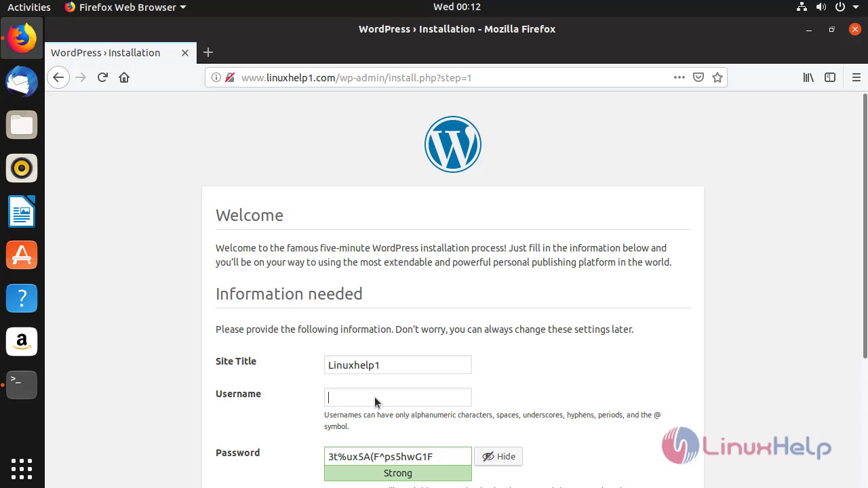Image resolution: width=868 pixels, height=488 pixels.
Task: Launch Firefox from the dock
Action: pos(22,38)
